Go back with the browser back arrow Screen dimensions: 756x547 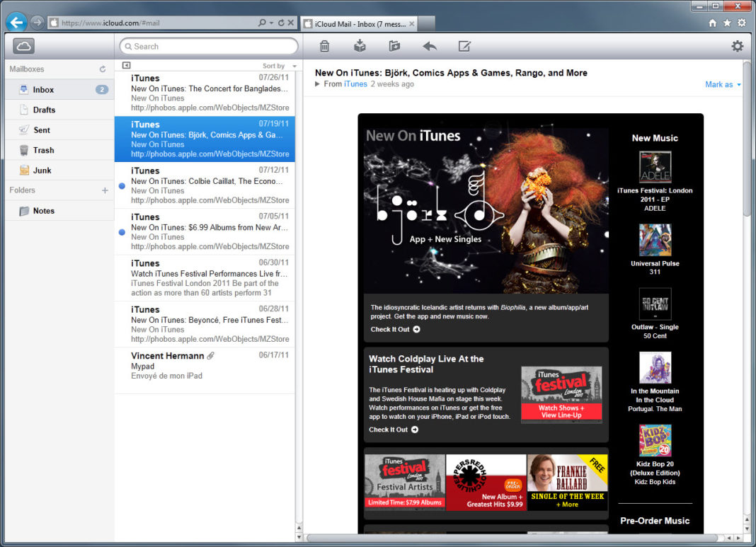pyautogui.click(x=16, y=22)
